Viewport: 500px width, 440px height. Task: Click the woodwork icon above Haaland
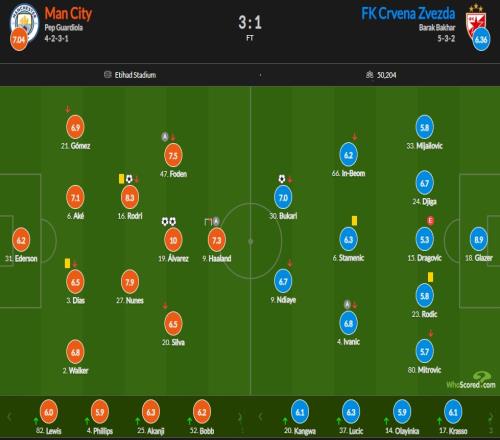point(208,222)
